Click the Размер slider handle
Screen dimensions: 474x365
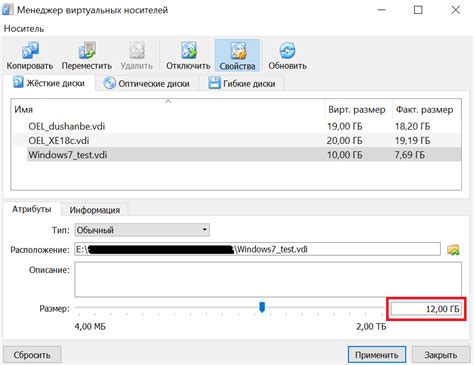click(x=262, y=307)
